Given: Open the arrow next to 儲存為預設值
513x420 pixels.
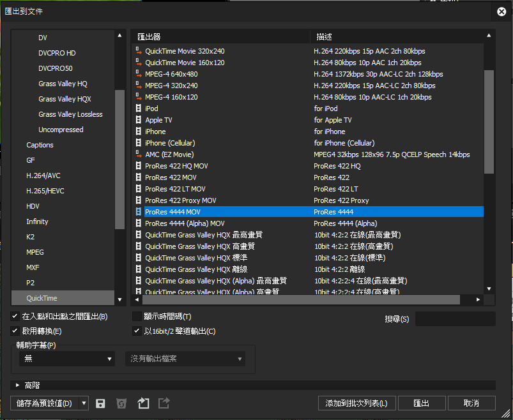Looking at the screenshot, I should click(x=84, y=403).
